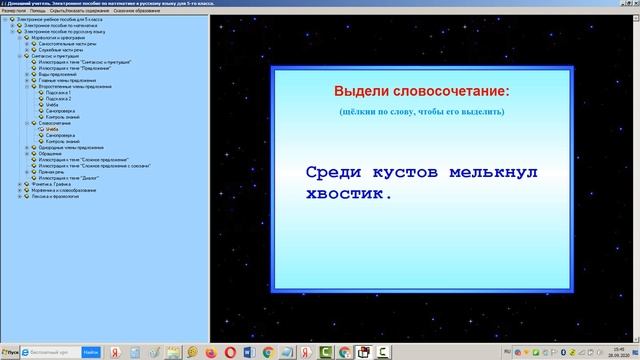Collapse the root node "Электронное учебное пособие для 5 класса"
Viewport: 640px width, 360px height.
click(5, 19)
